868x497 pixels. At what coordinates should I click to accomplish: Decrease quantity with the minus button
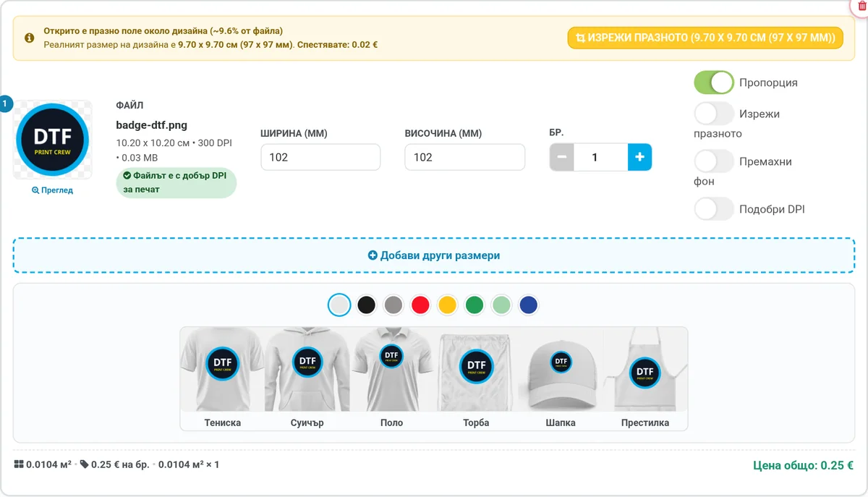562,157
